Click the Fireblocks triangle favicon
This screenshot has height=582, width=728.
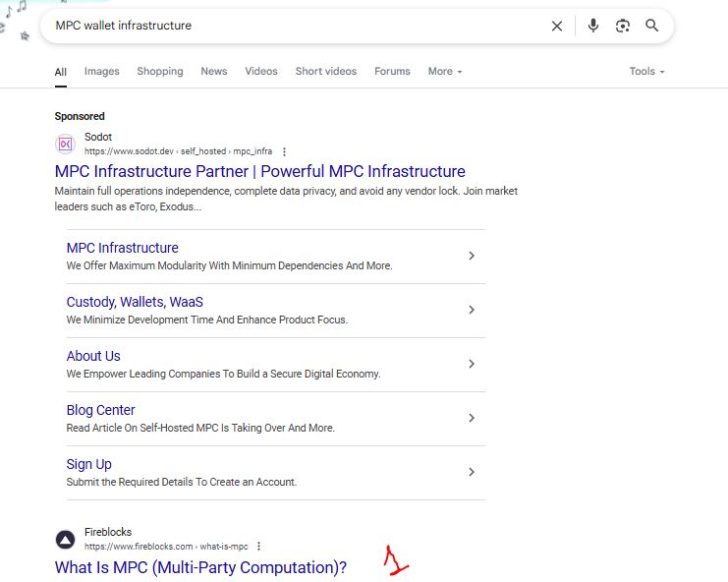pyautogui.click(x=66, y=540)
